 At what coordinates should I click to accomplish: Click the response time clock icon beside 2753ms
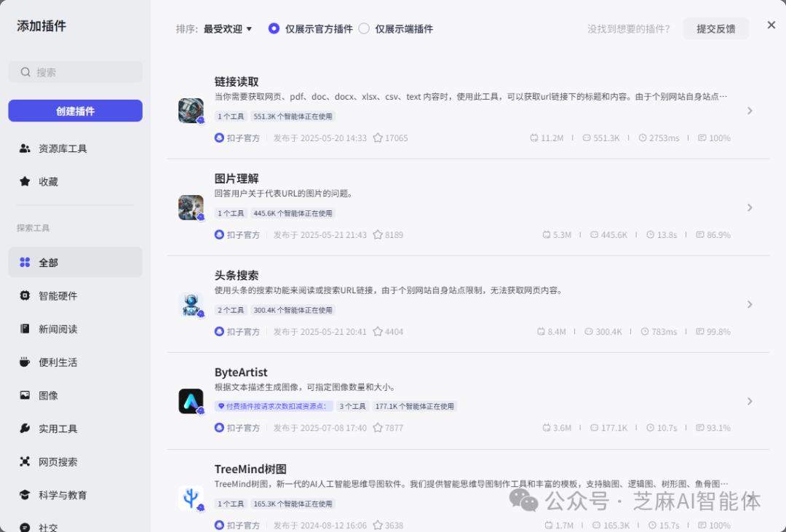point(643,138)
